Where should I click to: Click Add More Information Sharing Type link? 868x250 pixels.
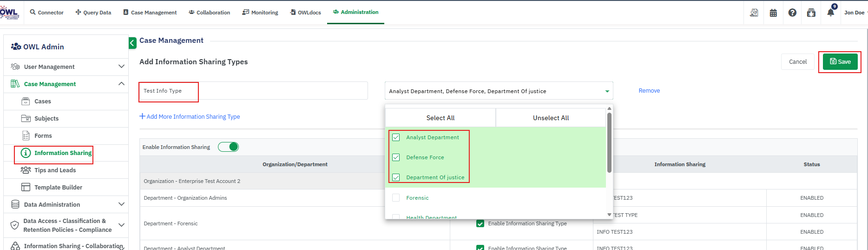[x=190, y=117]
